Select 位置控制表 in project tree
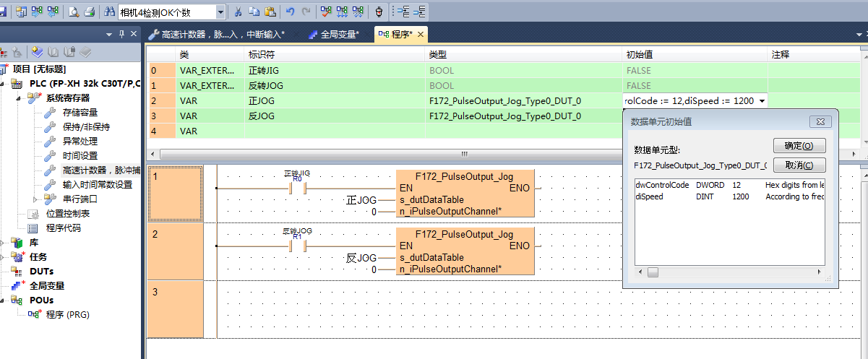The image size is (868, 359). point(67,213)
